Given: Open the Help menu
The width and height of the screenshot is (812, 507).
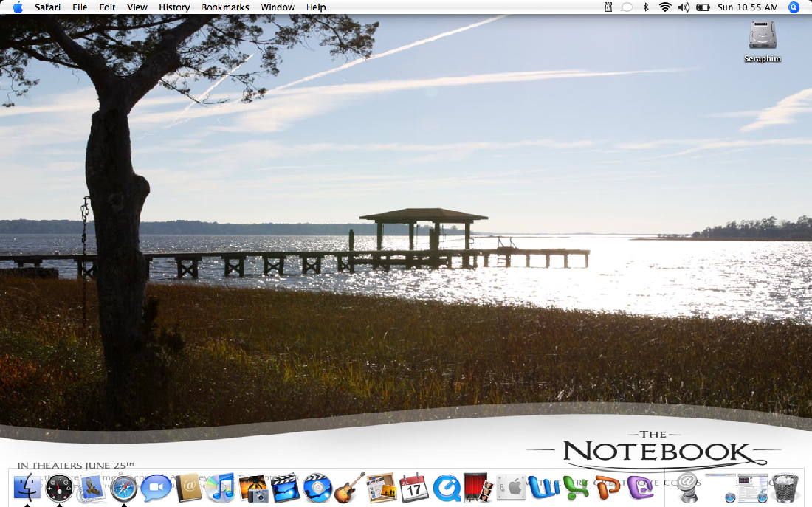Looking at the screenshot, I should pos(316,7).
